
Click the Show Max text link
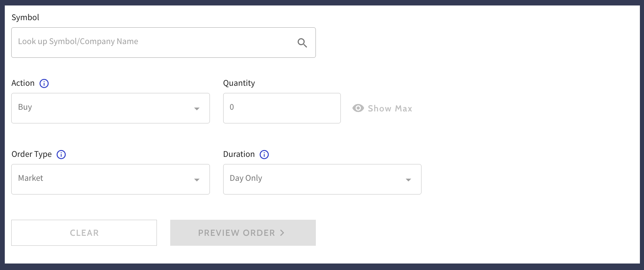pos(390,109)
